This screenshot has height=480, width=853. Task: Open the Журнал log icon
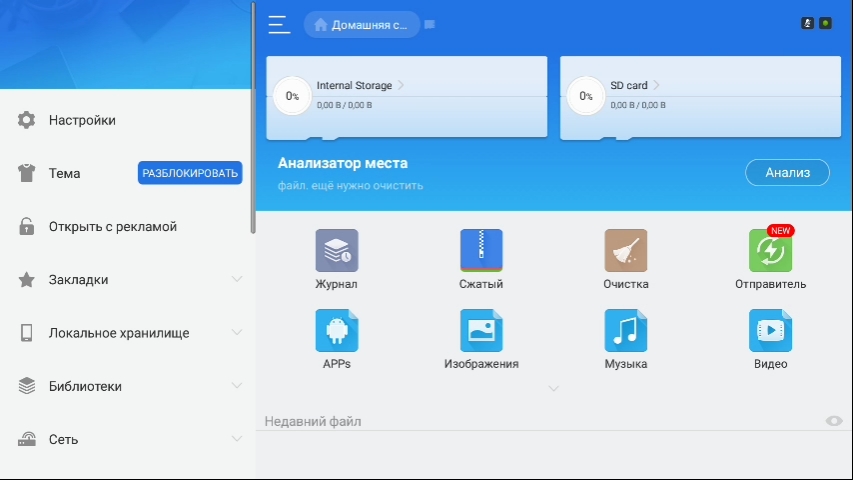336,251
